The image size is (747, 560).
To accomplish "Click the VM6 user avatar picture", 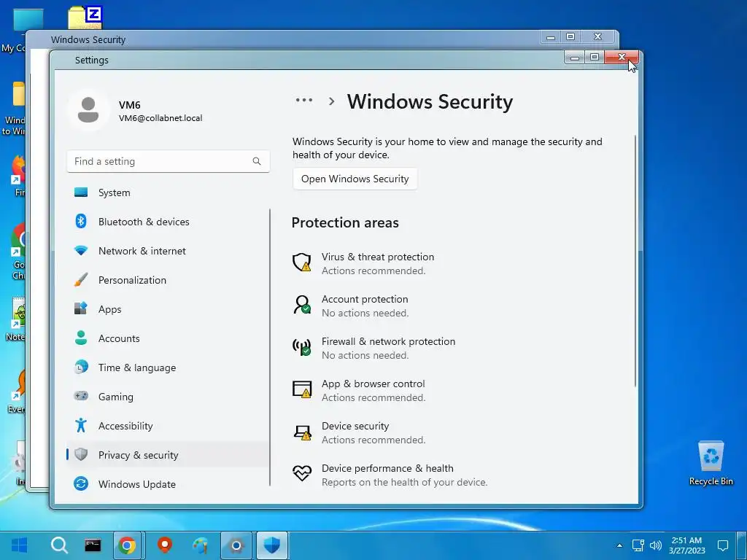I will (x=88, y=110).
